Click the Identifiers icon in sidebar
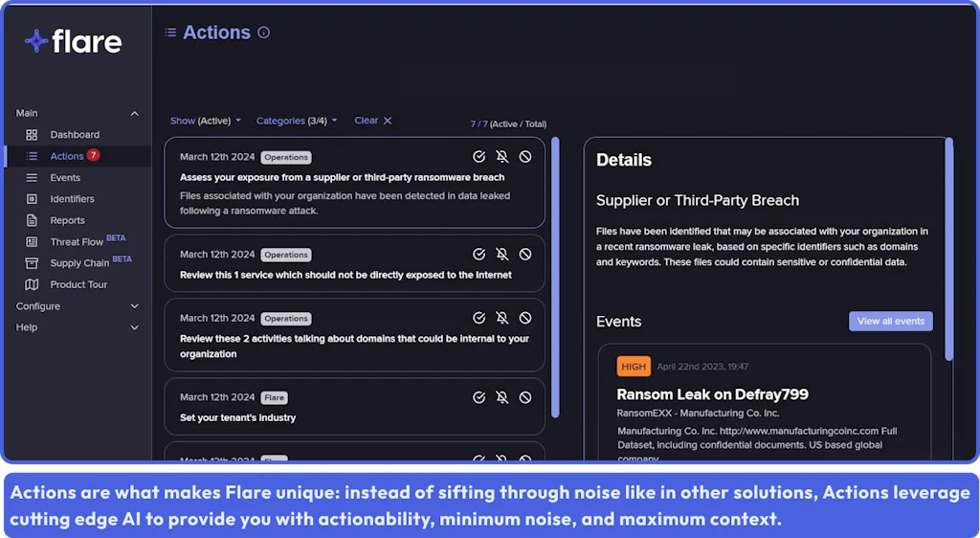 [32, 199]
